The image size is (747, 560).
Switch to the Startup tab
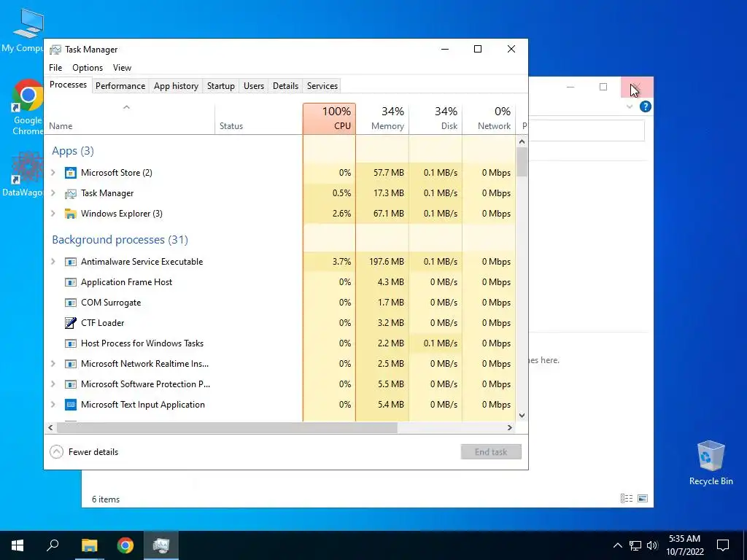click(x=220, y=86)
